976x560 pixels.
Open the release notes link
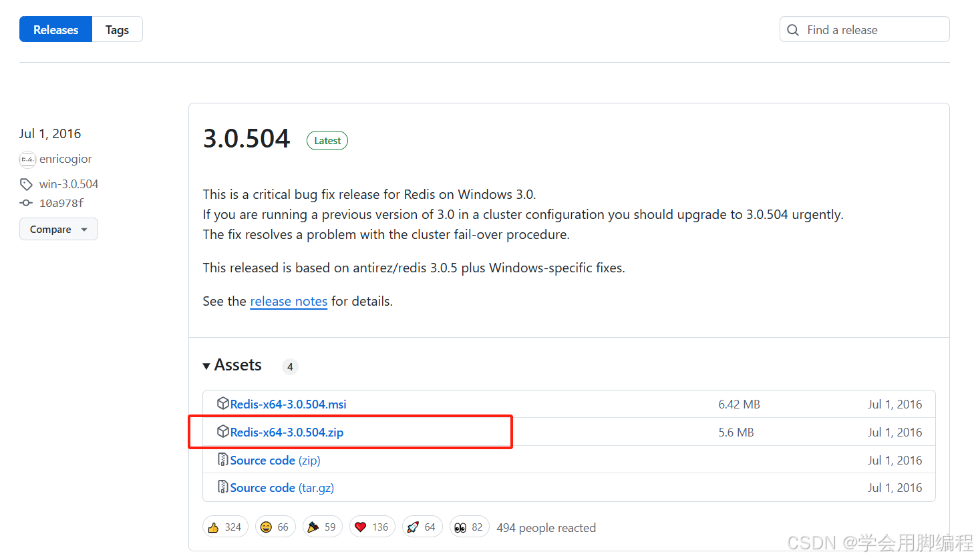click(x=289, y=301)
